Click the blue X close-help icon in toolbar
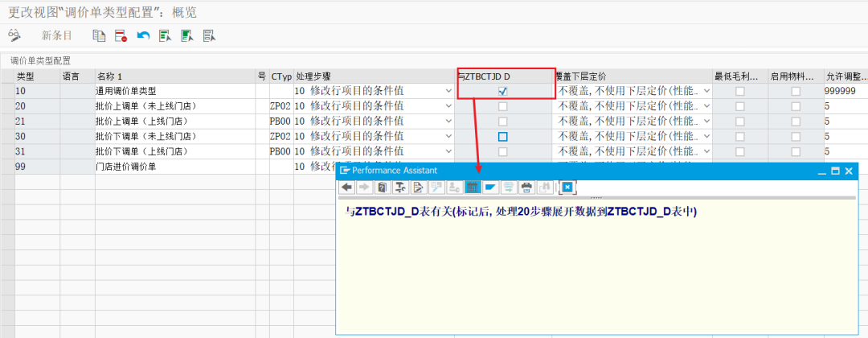Viewport: 868px width, 338px height. tap(567, 188)
